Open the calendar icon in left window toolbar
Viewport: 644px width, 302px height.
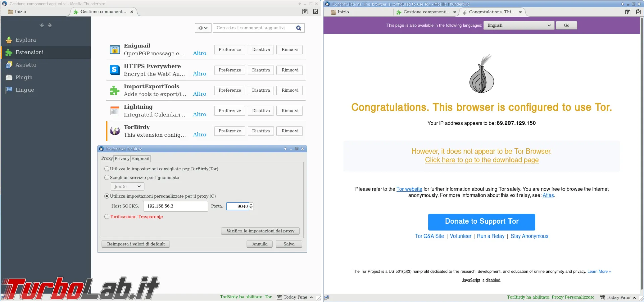(x=305, y=12)
